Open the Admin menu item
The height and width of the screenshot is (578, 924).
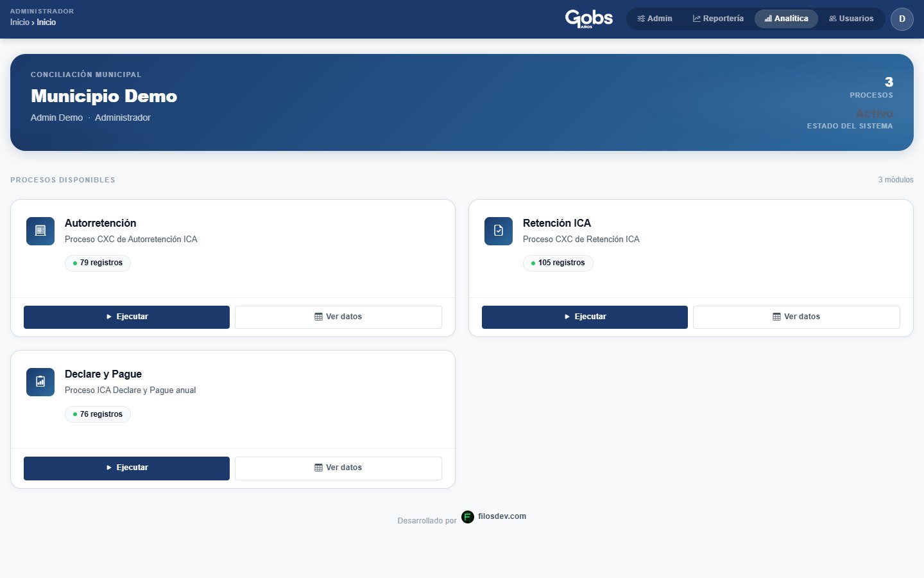click(x=654, y=19)
